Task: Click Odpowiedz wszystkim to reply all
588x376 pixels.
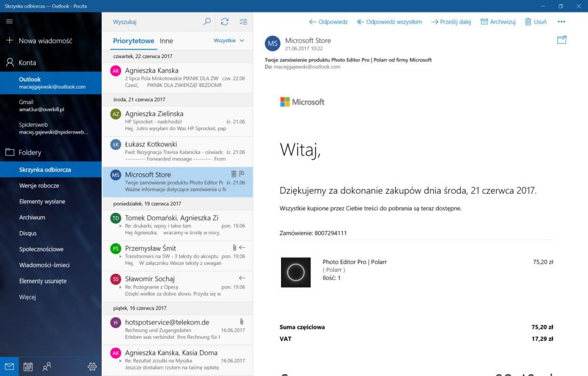Action: 389,22
